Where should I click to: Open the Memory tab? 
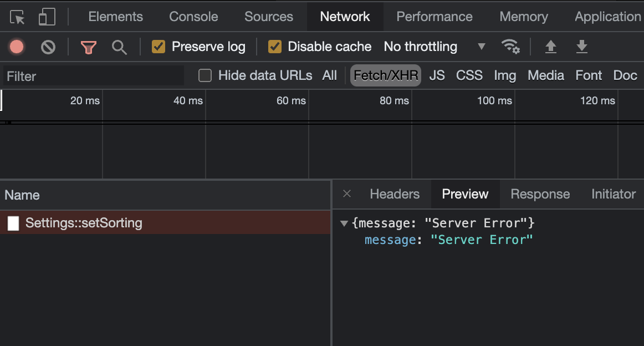click(524, 17)
